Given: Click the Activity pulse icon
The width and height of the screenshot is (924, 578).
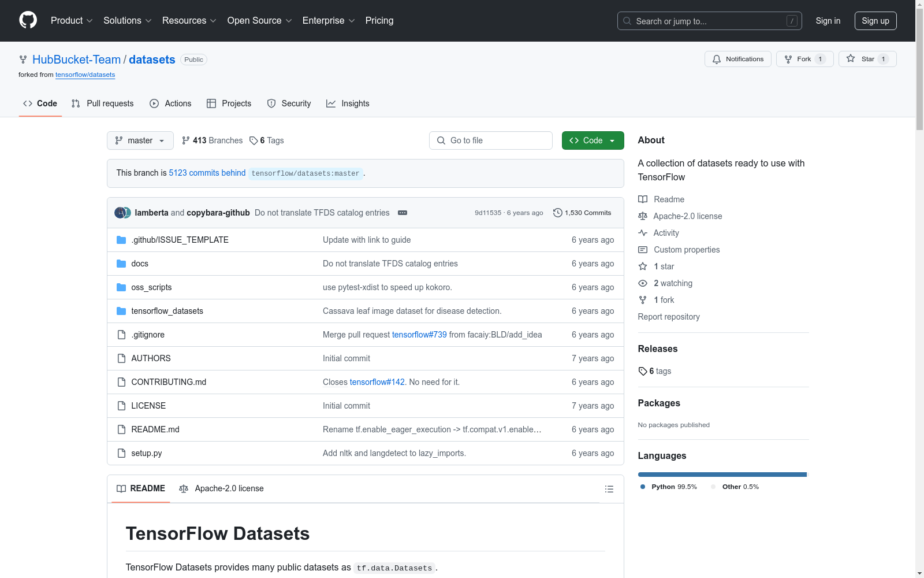Looking at the screenshot, I should tap(643, 233).
